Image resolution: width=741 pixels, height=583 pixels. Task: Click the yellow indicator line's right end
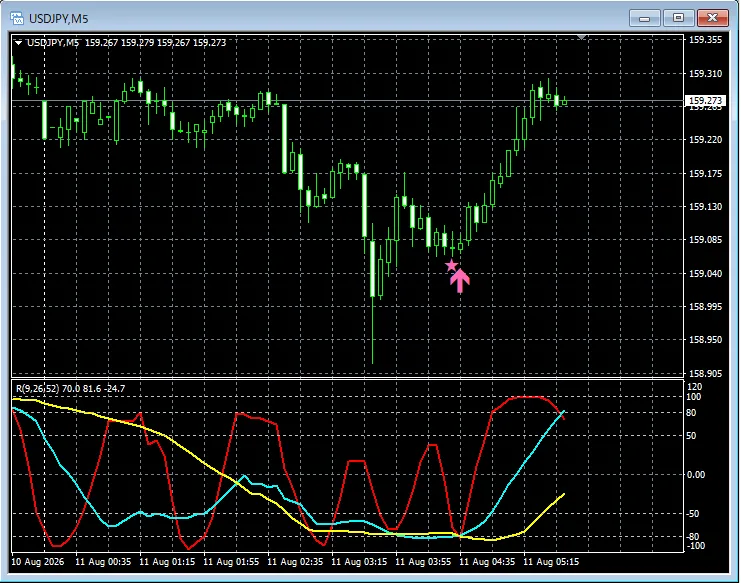click(563, 495)
